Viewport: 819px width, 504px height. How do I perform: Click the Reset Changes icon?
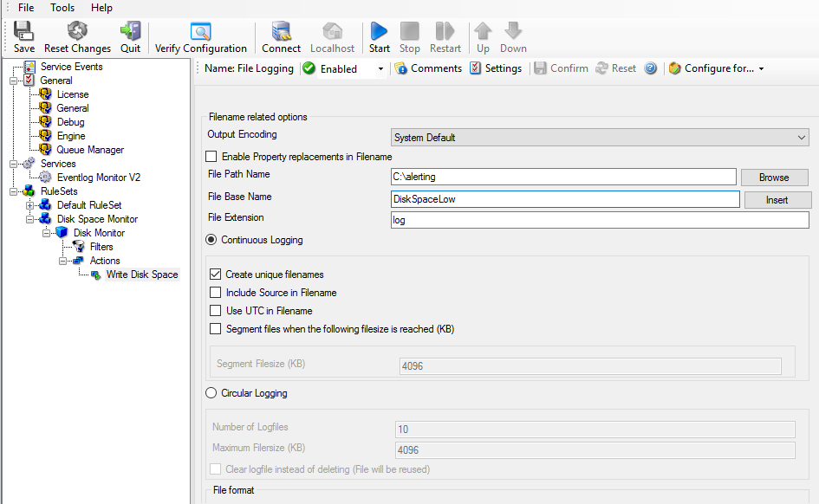click(x=77, y=32)
